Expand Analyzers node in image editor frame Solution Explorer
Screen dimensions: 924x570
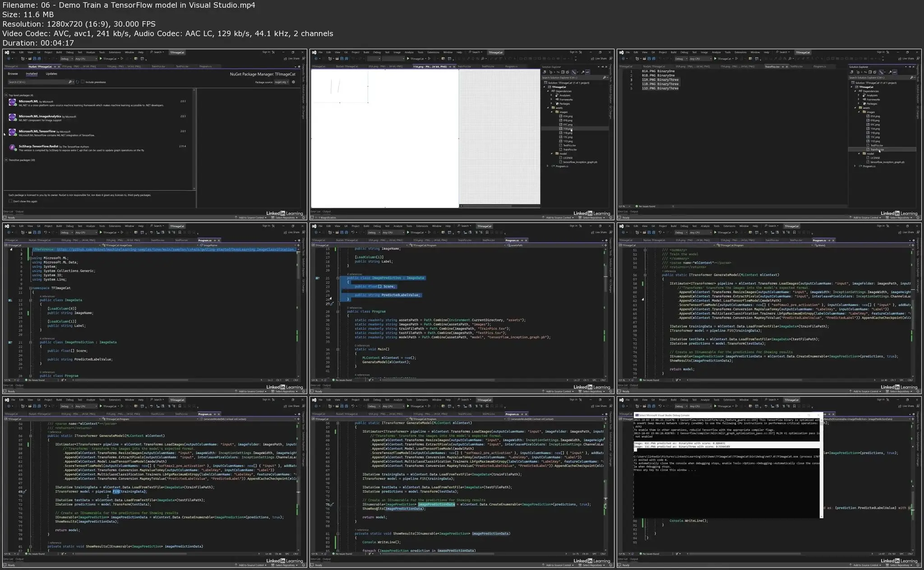point(551,95)
